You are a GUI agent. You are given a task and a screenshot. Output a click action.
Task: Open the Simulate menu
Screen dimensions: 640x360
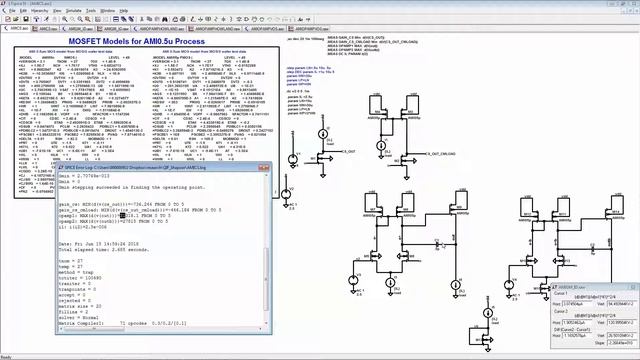click(74, 11)
